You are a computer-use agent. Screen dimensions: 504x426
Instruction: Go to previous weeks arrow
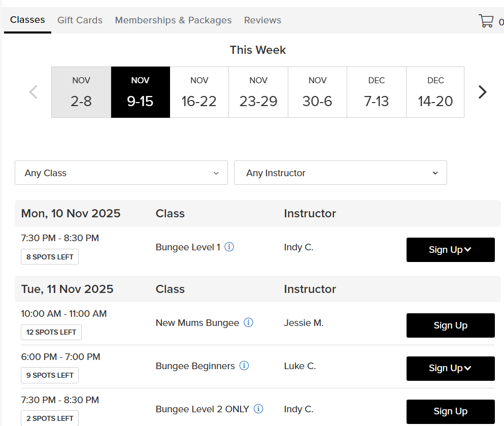click(33, 92)
